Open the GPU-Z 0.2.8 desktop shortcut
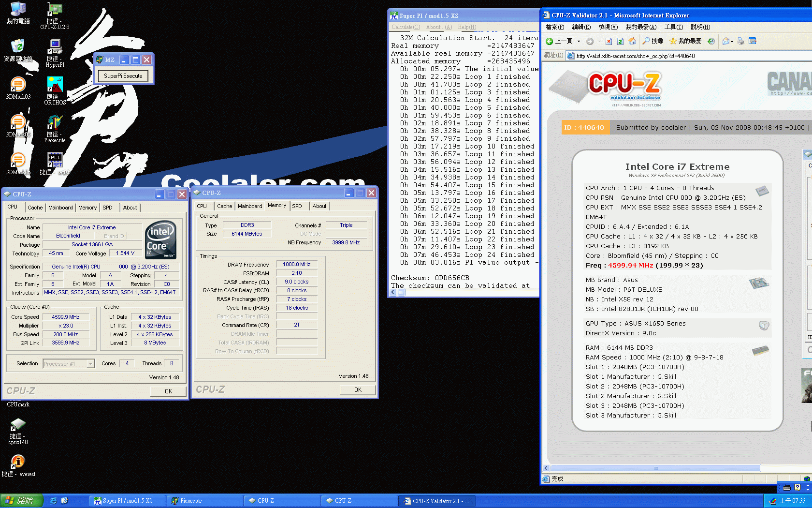 click(55, 16)
